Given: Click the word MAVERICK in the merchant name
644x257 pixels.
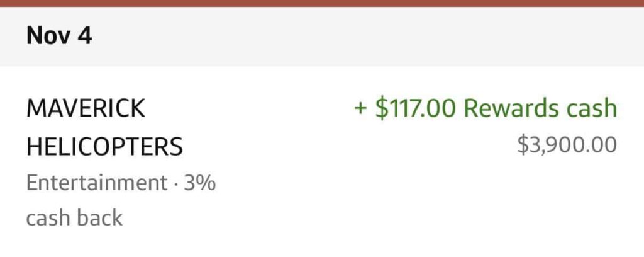Looking at the screenshot, I should coord(86,109).
